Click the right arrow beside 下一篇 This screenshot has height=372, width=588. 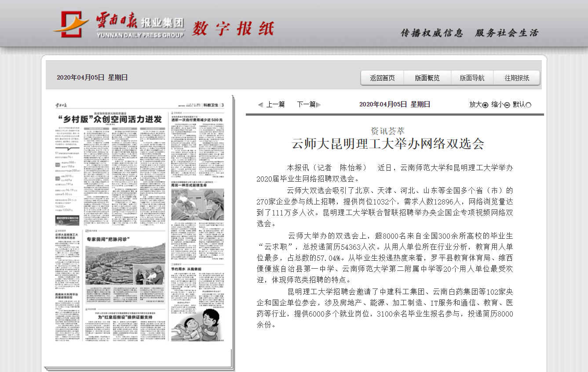point(319,105)
